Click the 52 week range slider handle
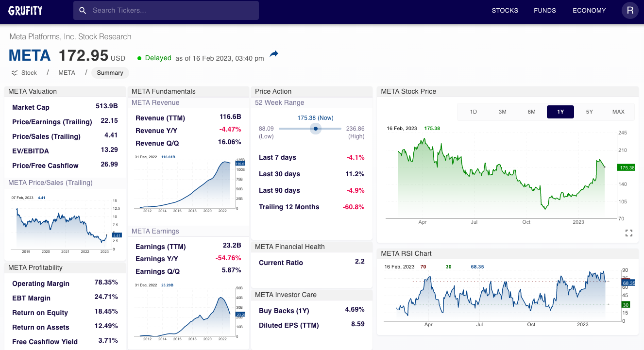The width and height of the screenshot is (644, 350). (x=316, y=129)
